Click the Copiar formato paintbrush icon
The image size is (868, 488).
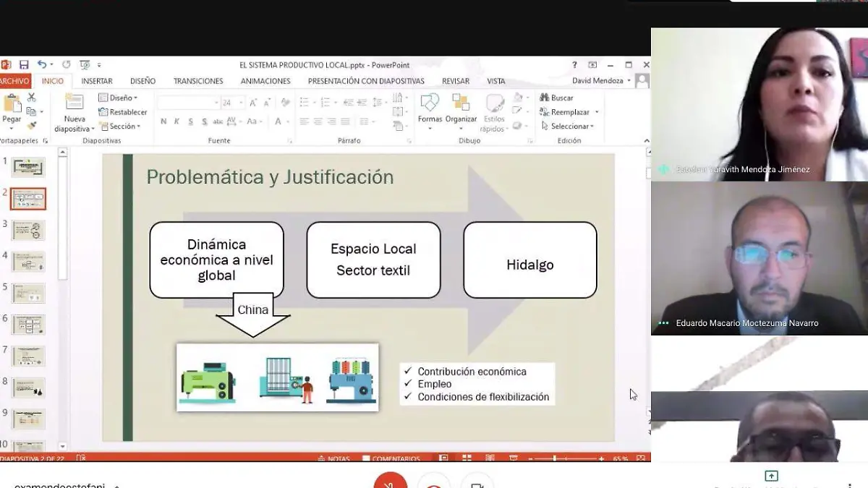tap(32, 124)
